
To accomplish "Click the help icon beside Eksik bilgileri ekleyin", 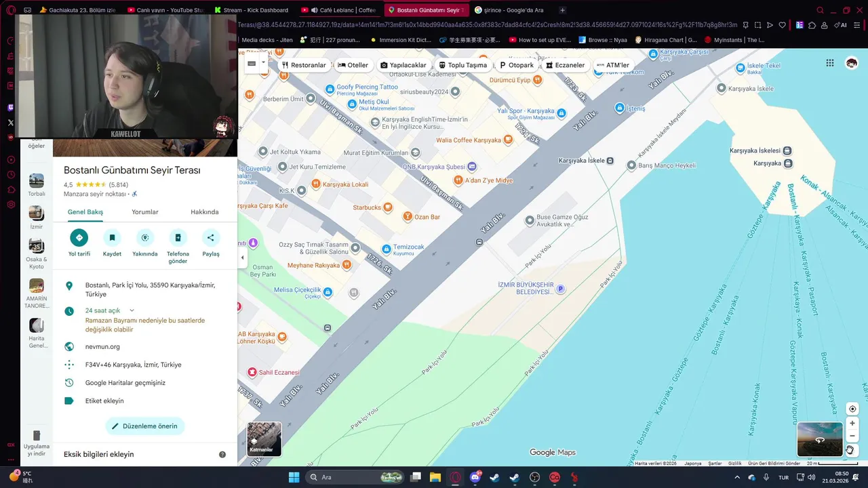I will tap(222, 454).
